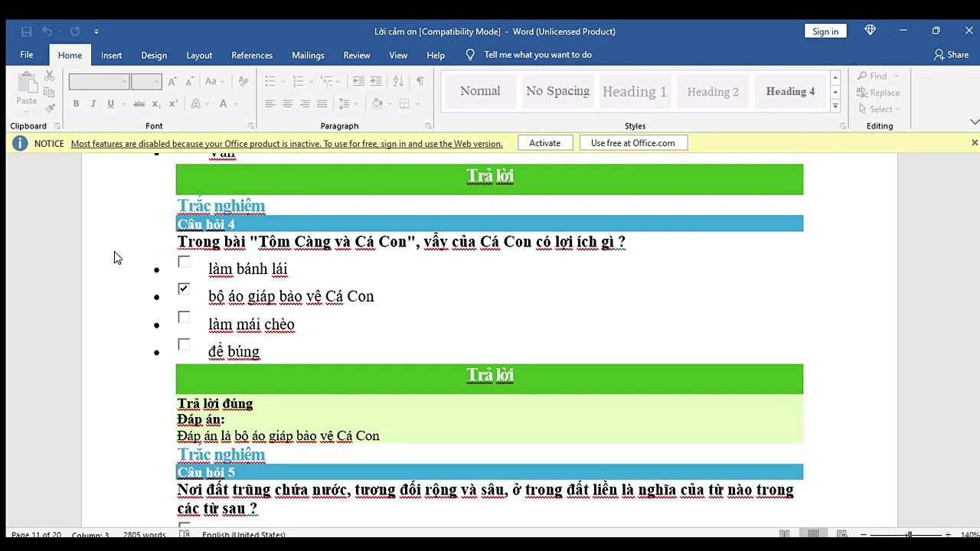Click the Use free at Office.com button

click(633, 143)
